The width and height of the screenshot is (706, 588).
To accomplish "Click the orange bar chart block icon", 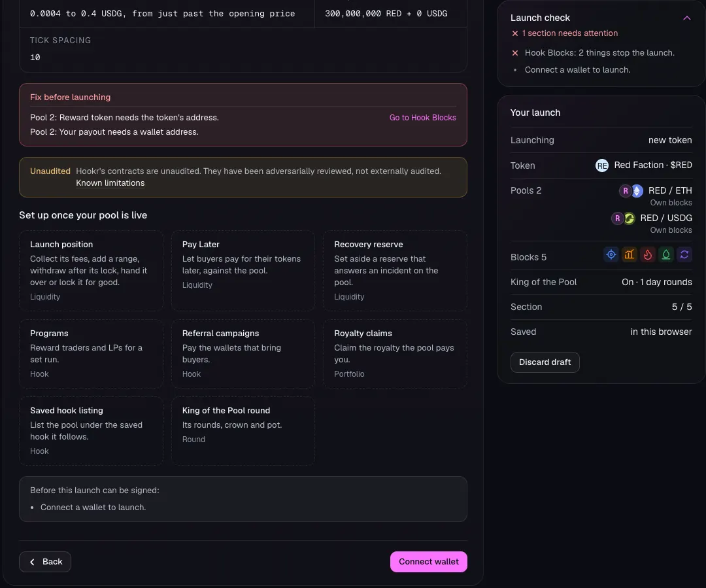I will click(630, 254).
